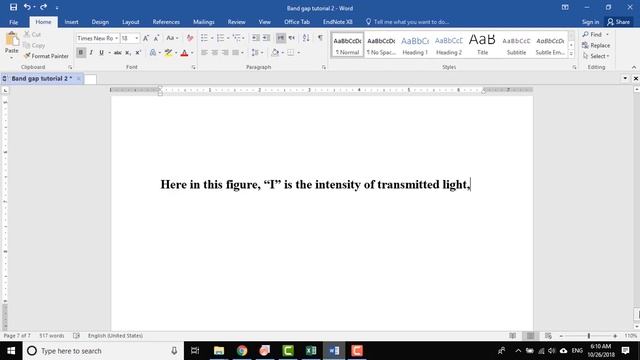Viewport: 640px width, 360px height.
Task: Apply the No Spacing style
Action: click(381, 45)
